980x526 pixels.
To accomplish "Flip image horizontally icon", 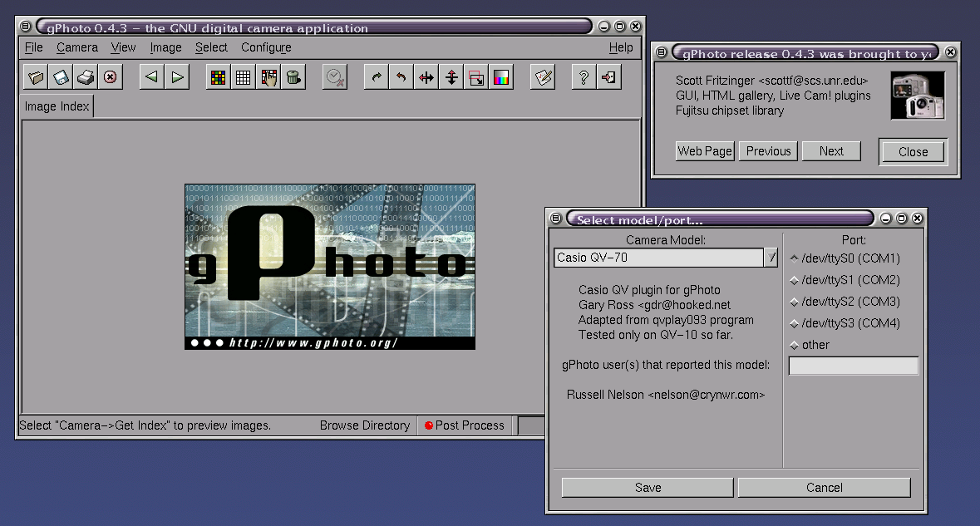I will click(426, 77).
